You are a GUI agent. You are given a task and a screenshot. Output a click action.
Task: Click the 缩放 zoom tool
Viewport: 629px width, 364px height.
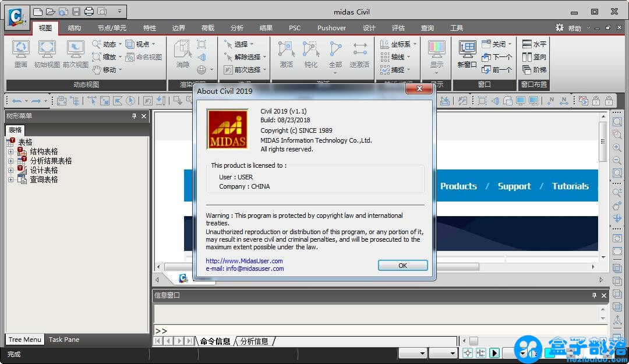click(107, 57)
